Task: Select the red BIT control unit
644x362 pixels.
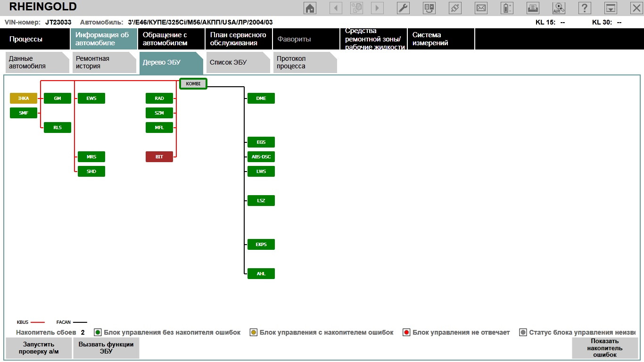Action: coord(159,156)
